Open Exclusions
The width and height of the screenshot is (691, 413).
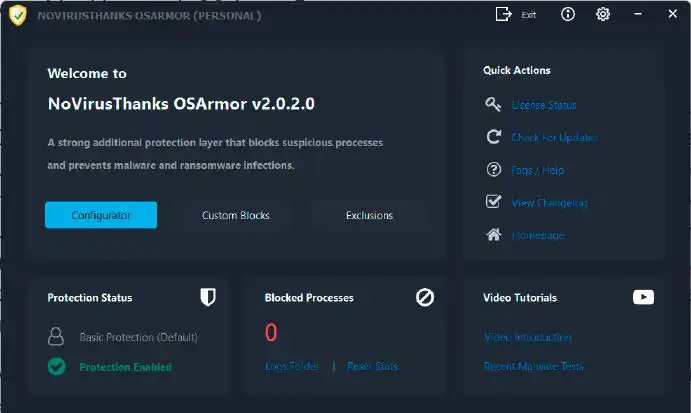click(x=369, y=216)
